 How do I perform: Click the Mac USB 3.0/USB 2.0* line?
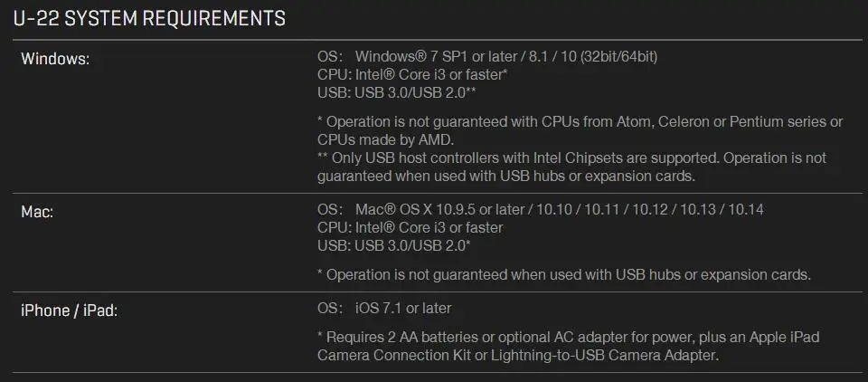pos(393,245)
